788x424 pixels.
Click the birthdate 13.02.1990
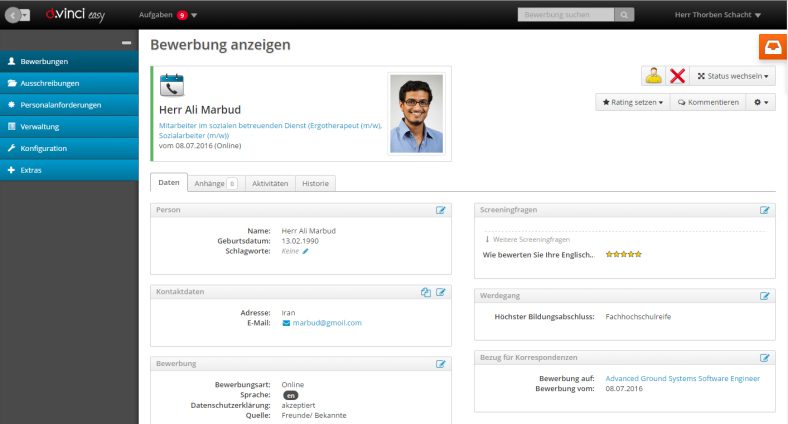point(300,241)
